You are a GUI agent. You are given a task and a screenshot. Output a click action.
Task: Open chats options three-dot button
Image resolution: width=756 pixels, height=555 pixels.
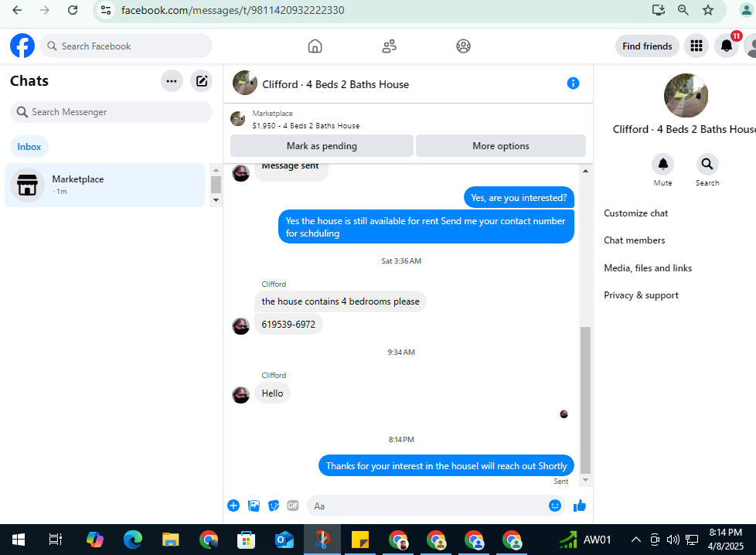pyautogui.click(x=172, y=81)
